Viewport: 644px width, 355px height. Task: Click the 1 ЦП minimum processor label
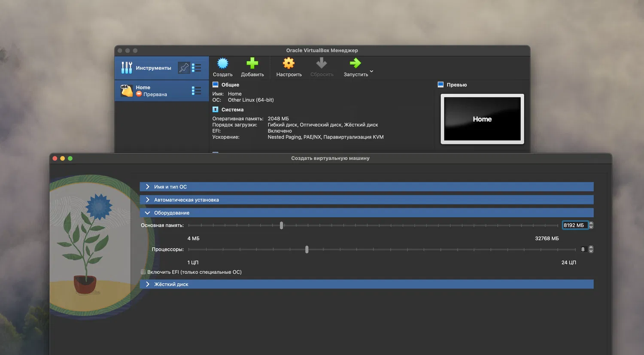[193, 262]
